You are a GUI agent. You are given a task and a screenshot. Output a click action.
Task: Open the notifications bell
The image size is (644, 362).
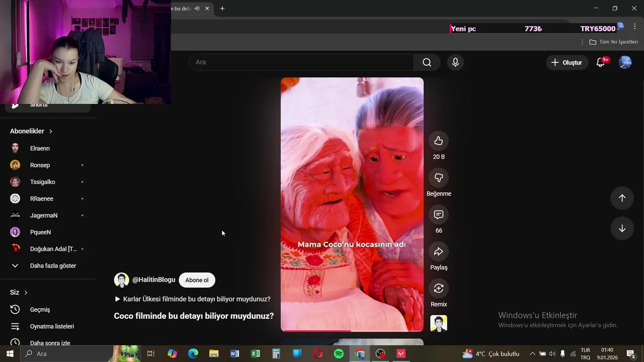coord(601,62)
